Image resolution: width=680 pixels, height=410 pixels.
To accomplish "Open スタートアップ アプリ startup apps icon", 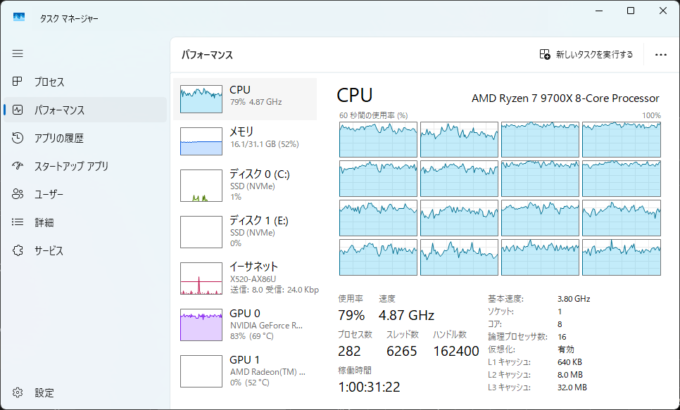I will click(18, 166).
